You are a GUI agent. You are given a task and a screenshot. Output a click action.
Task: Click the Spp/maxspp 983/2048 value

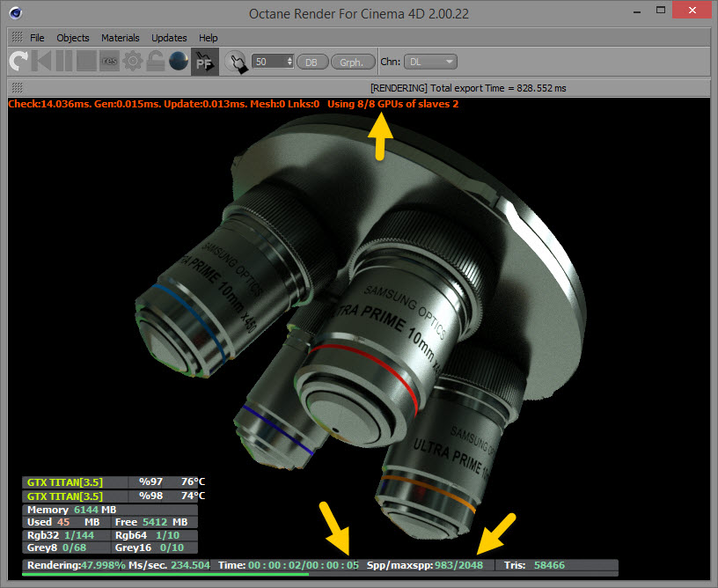click(x=425, y=565)
